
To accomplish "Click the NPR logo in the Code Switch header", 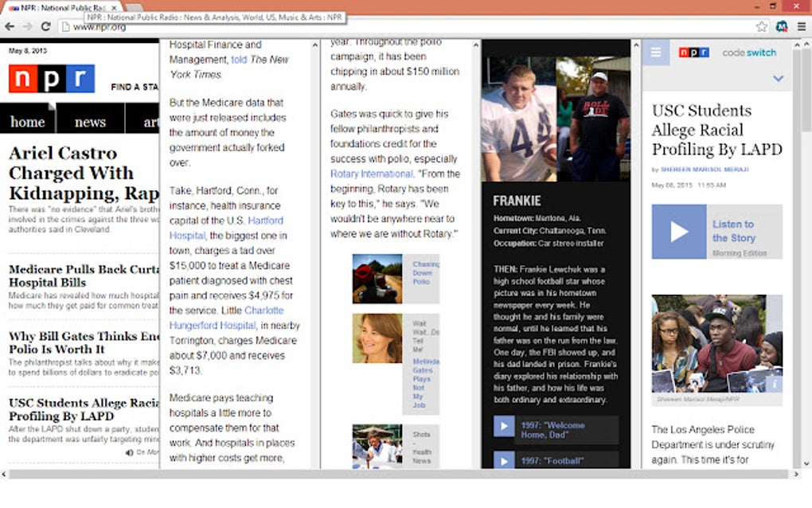I will click(692, 52).
